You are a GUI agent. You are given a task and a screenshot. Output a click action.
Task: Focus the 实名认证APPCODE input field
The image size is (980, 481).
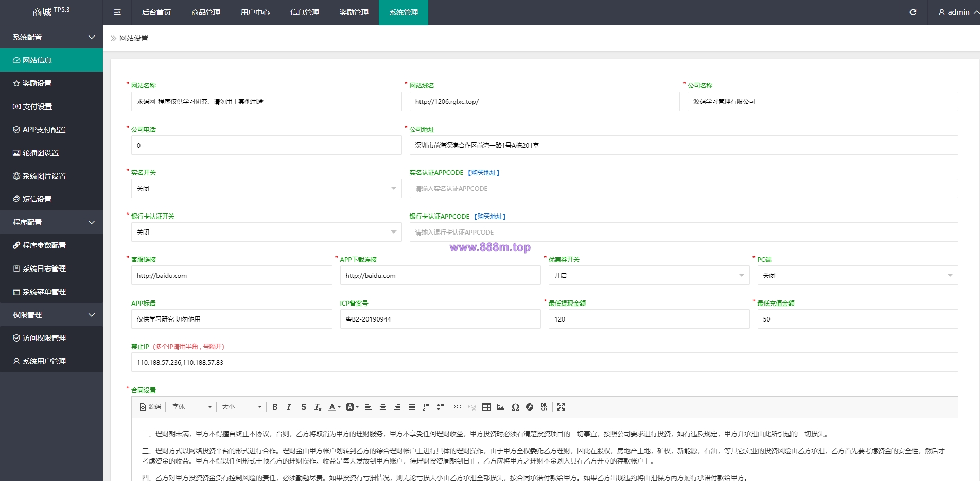[684, 188]
